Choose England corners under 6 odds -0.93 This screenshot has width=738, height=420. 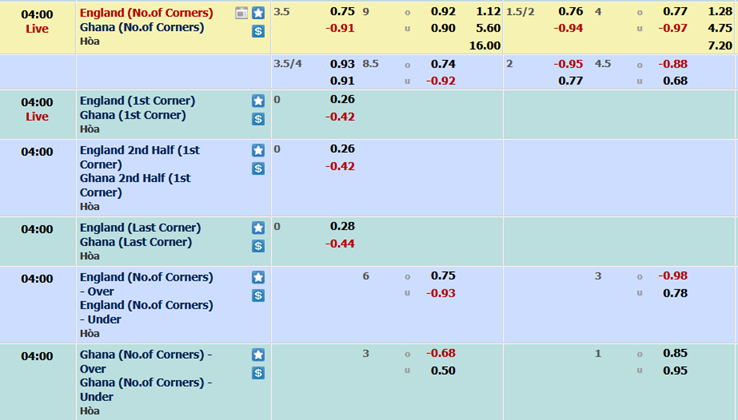point(441,293)
